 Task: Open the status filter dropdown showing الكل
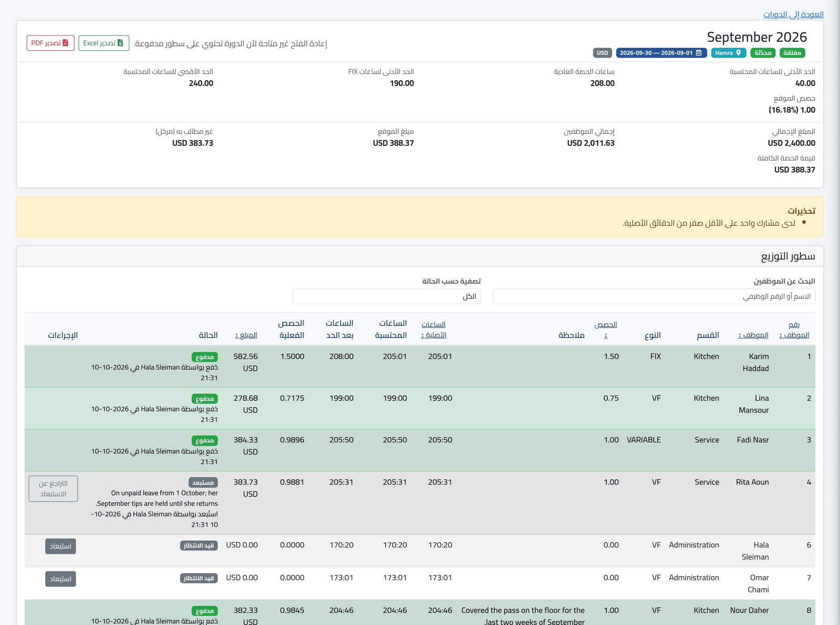tap(386, 296)
